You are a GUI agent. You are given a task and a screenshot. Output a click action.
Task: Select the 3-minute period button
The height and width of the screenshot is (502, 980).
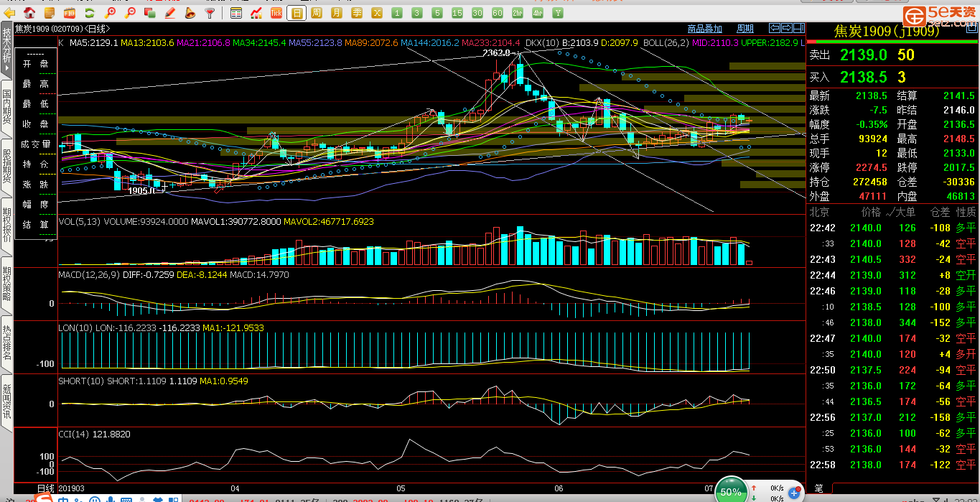pyautogui.click(x=417, y=13)
